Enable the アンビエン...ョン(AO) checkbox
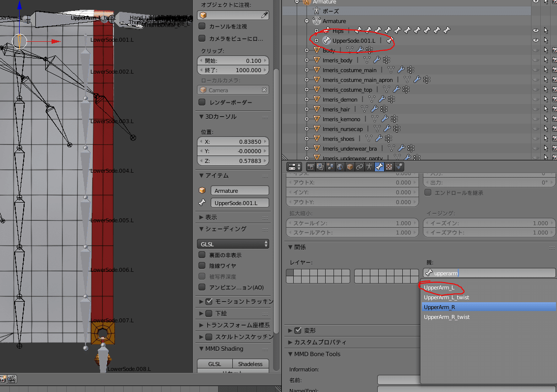Image resolution: width=557 pixels, height=392 pixels. coord(202,287)
